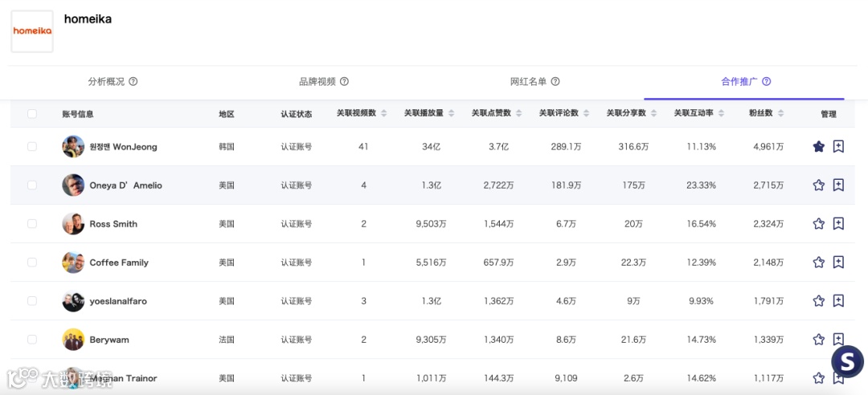Image resolution: width=868 pixels, height=395 pixels.
Task: Tick the select-all header checkbox
Action: pyautogui.click(x=32, y=114)
